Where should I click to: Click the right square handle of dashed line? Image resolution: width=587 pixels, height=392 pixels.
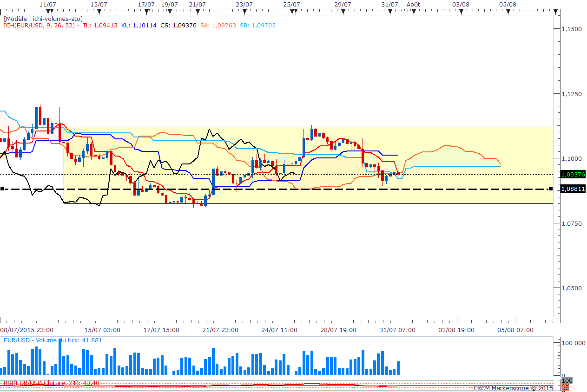click(550, 189)
